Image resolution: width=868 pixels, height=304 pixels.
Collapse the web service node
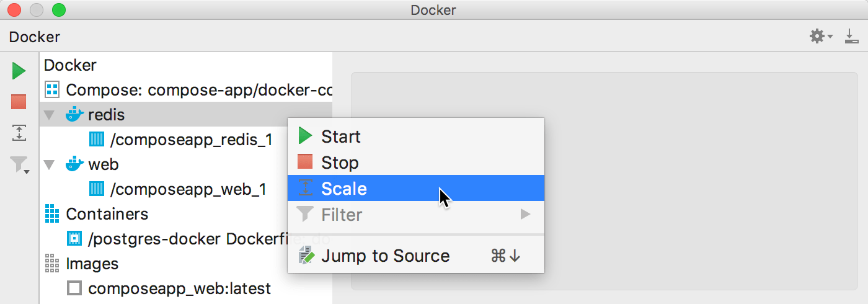click(x=50, y=164)
